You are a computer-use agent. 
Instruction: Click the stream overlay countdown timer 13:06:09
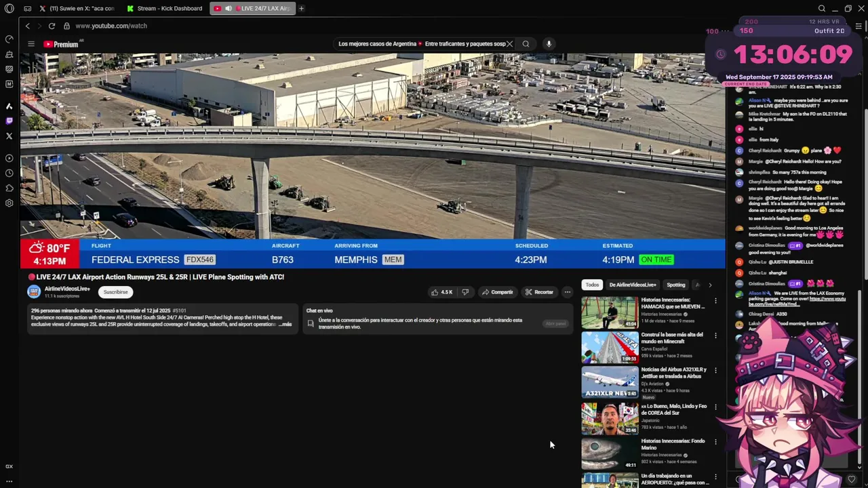click(x=793, y=54)
